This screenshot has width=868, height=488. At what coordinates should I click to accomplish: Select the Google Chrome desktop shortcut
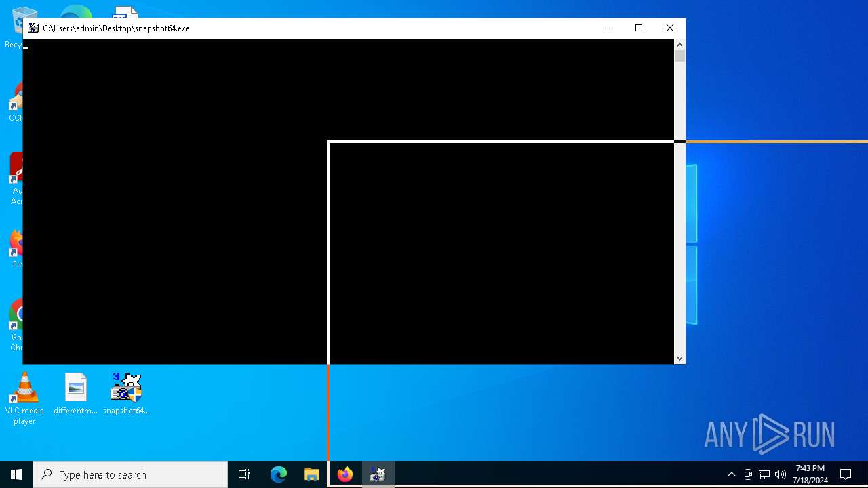point(15,325)
